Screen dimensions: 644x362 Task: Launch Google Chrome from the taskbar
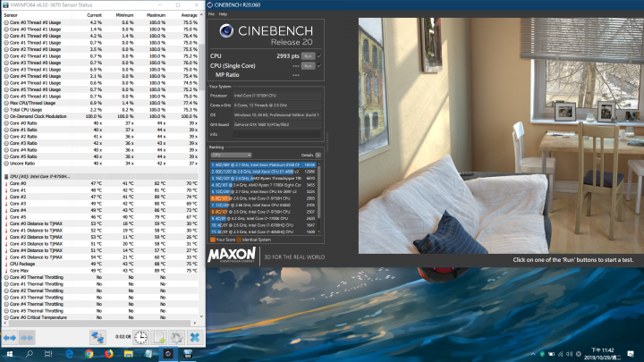pyautogui.click(x=89, y=354)
